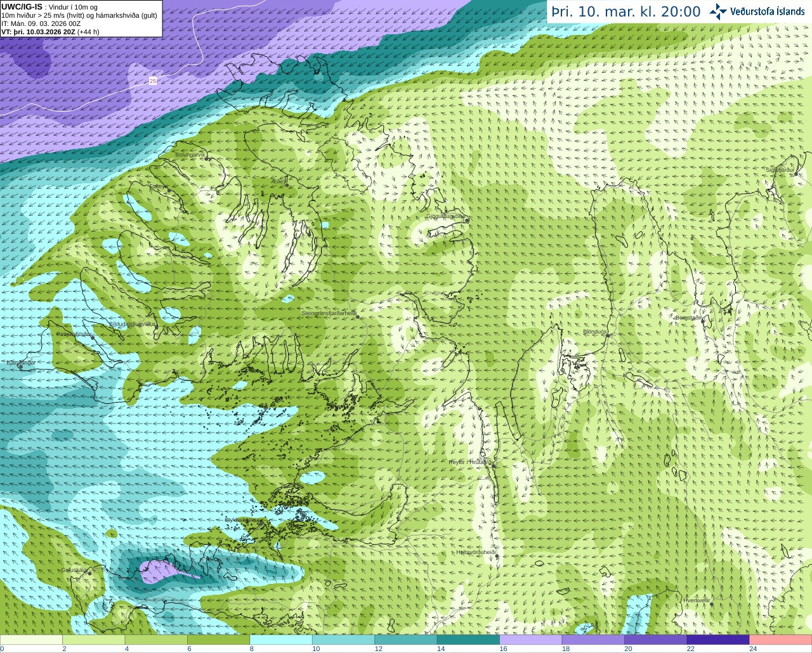812x653 pixels.
Task: Click the legend value '20'
Action: pyautogui.click(x=629, y=649)
